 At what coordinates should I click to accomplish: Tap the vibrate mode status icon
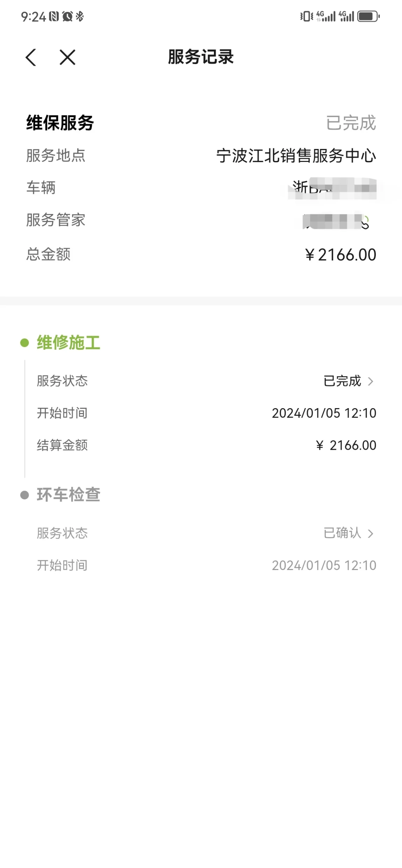coord(307,16)
